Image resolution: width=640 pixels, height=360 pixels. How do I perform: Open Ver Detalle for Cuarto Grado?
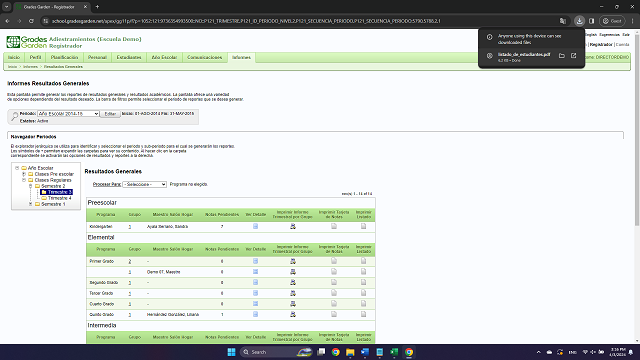pos(256,304)
